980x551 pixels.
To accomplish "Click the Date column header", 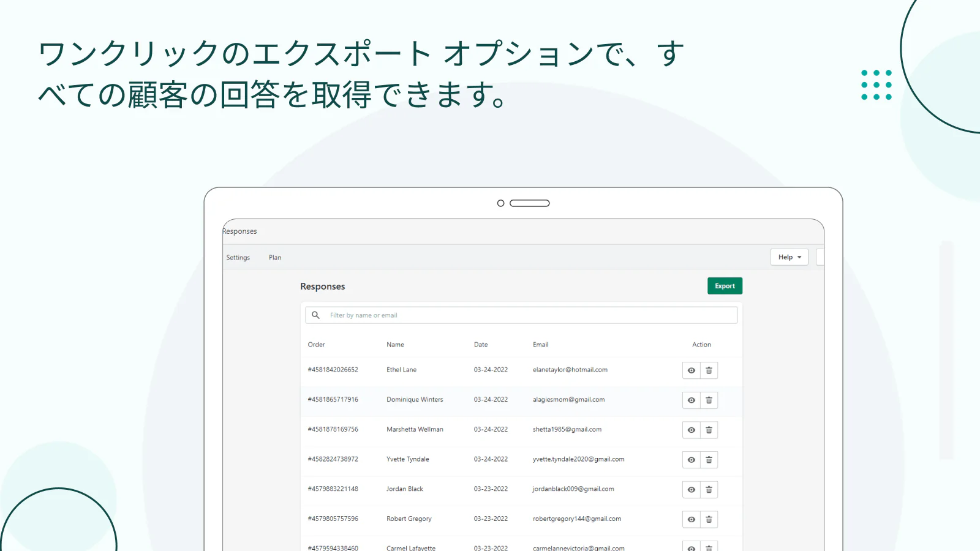I will click(481, 345).
